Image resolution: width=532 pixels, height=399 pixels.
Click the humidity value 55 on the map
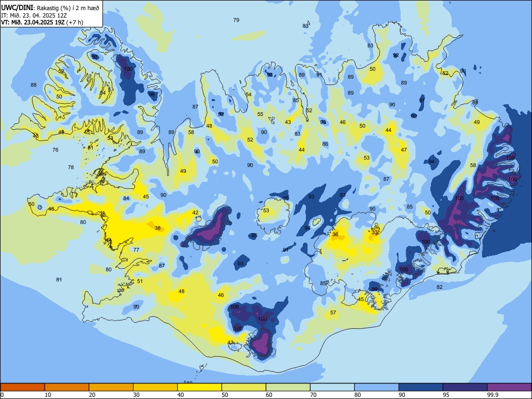tap(260, 114)
